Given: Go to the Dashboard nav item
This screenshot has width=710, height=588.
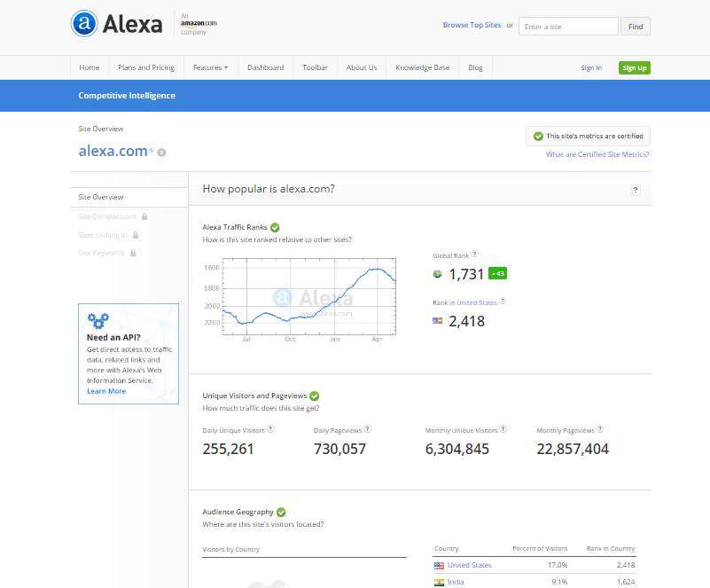Looking at the screenshot, I should pyautogui.click(x=266, y=67).
